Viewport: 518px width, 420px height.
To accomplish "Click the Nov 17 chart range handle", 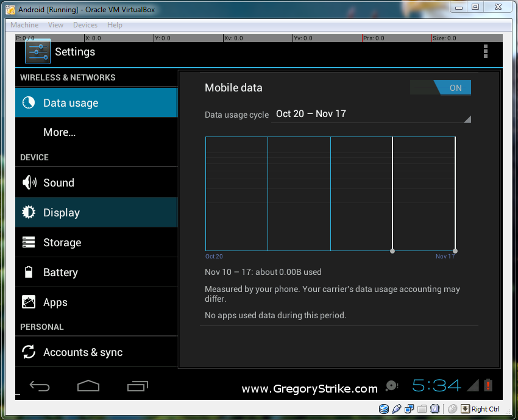I will 455,251.
